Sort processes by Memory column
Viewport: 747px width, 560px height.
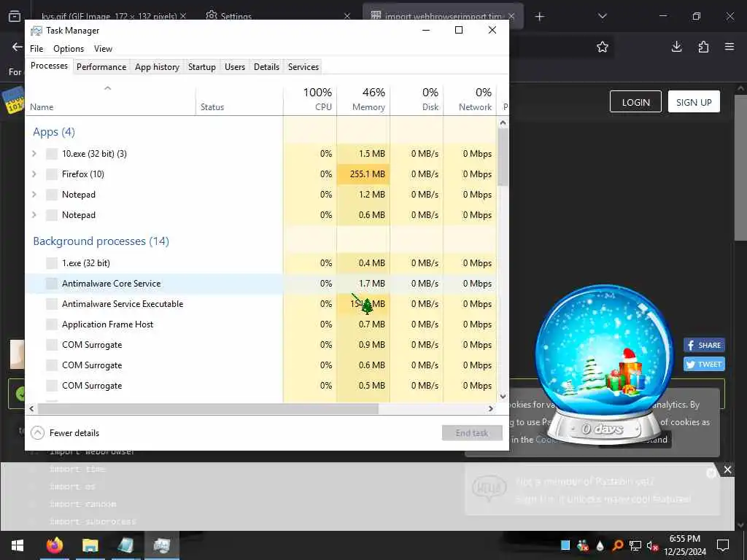363,100
